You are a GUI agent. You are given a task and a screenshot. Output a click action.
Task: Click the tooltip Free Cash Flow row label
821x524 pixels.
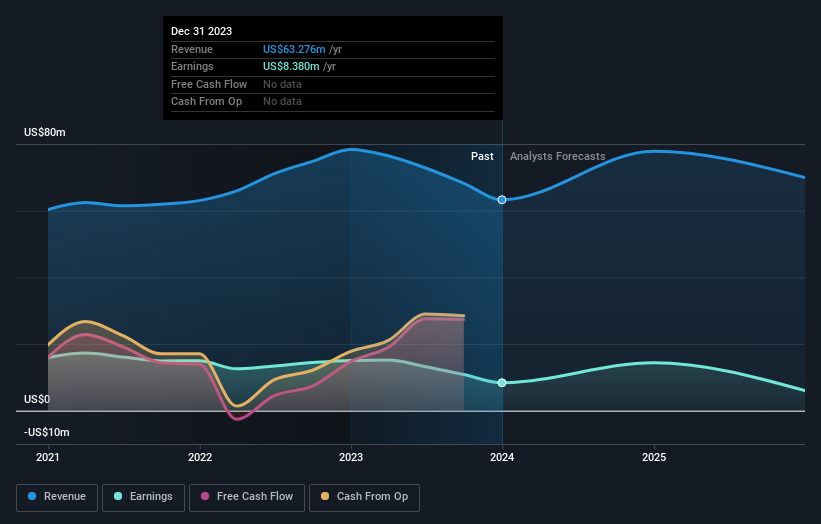[209, 84]
